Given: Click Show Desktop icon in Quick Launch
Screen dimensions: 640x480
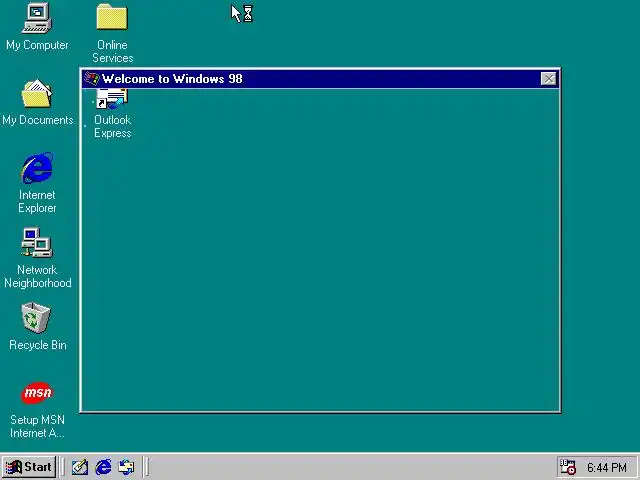Looking at the screenshot, I should click(x=80, y=467).
